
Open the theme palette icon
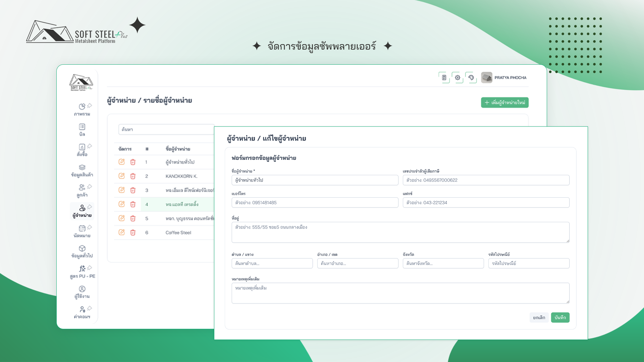click(x=471, y=77)
